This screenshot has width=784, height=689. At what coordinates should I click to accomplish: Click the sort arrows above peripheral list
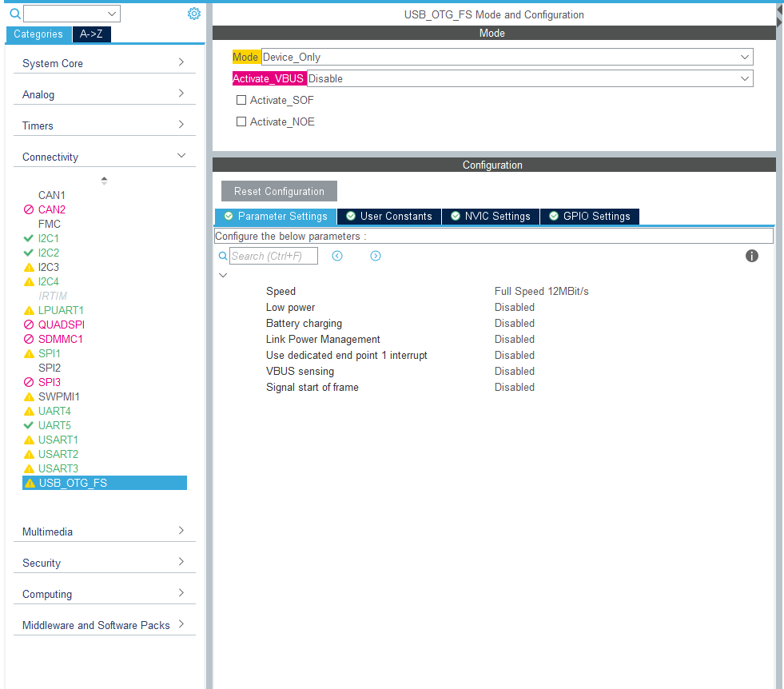click(104, 181)
